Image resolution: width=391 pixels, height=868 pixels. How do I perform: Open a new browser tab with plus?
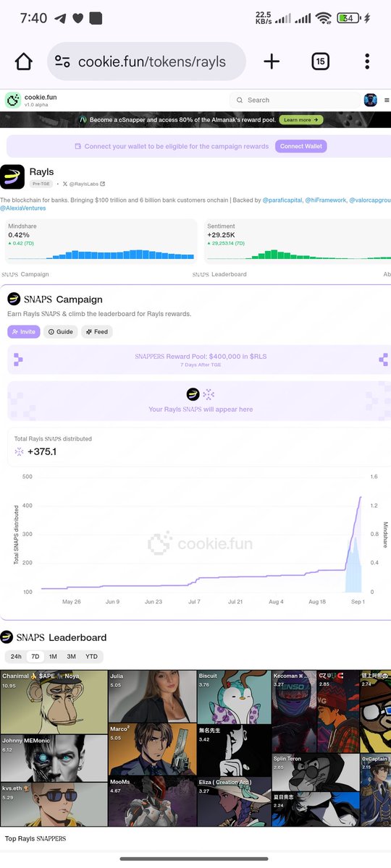point(272,61)
